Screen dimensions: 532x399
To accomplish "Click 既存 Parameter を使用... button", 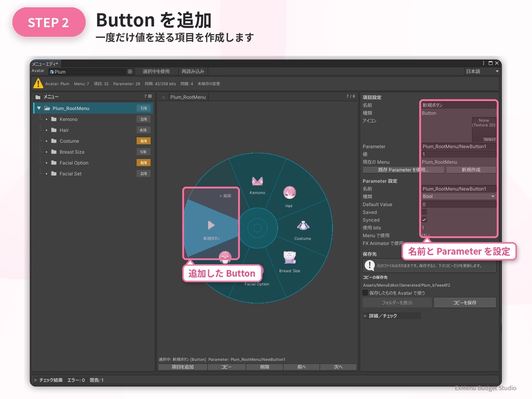I will 403,170.
